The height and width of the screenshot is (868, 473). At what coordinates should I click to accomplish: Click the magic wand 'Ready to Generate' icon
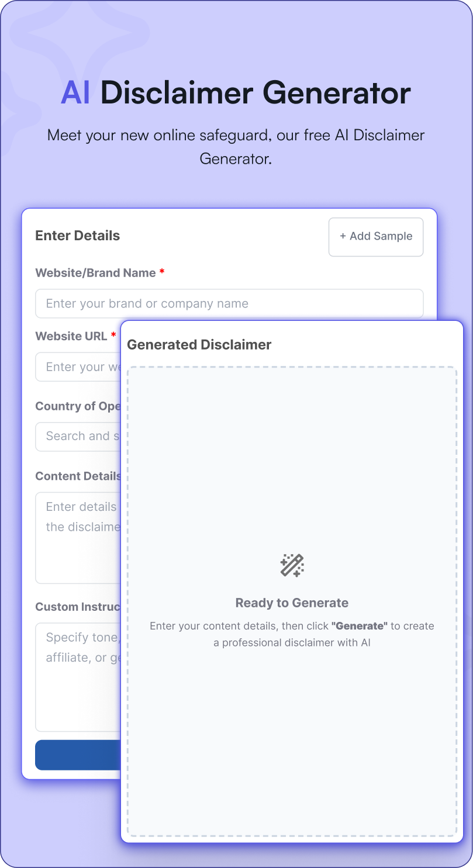pyautogui.click(x=292, y=565)
